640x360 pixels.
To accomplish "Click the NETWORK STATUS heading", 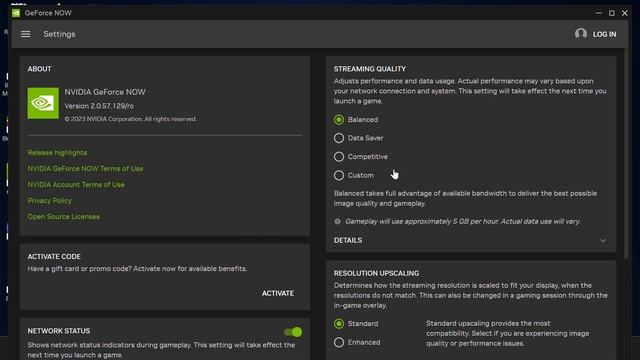I will [x=59, y=331].
